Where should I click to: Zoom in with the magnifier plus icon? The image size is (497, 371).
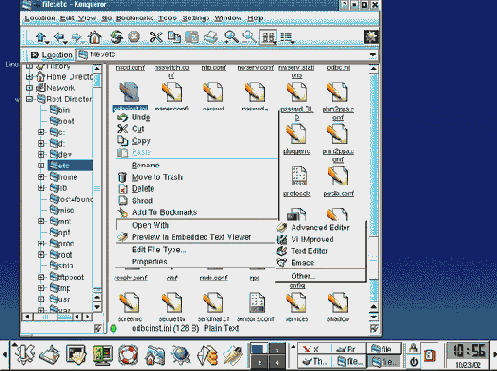pyautogui.click(x=231, y=37)
